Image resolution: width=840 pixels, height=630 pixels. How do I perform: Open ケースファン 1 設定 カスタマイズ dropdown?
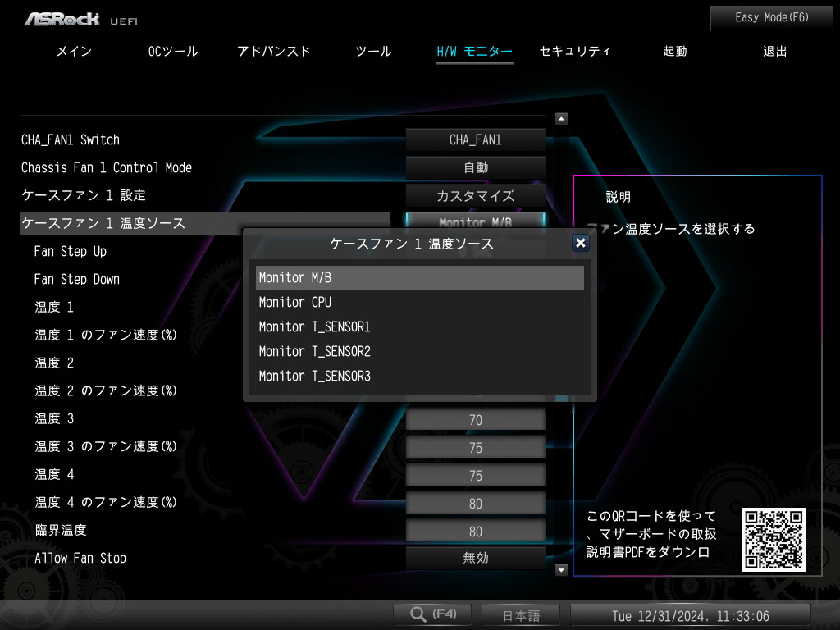click(475, 195)
